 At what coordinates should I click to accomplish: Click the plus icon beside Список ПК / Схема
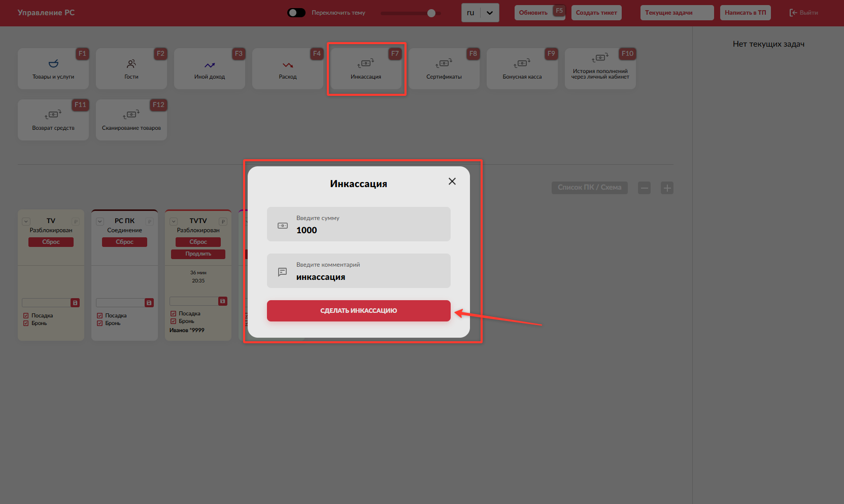(x=667, y=188)
